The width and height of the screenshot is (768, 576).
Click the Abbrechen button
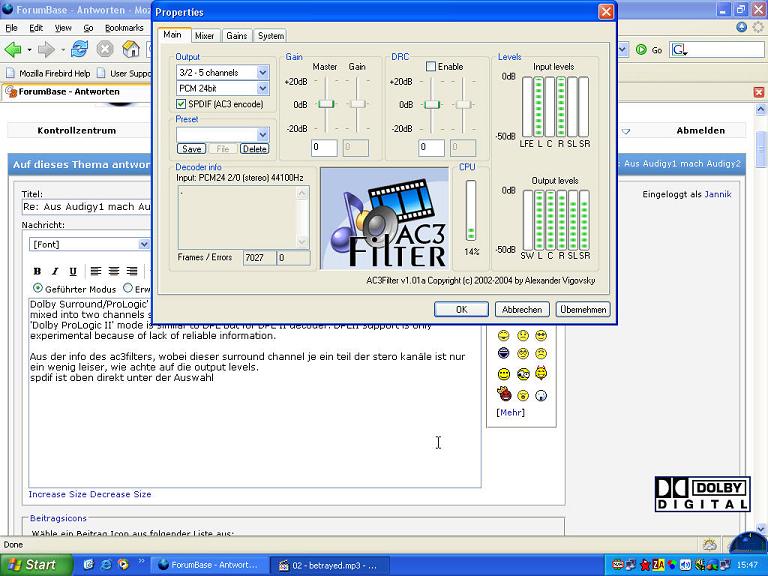522,310
